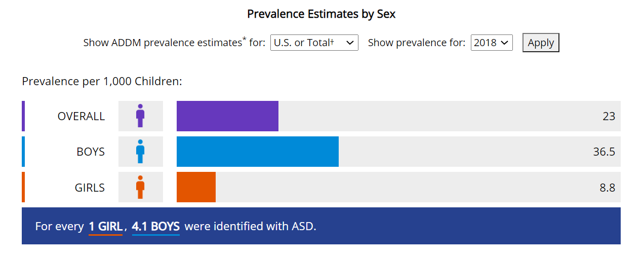Click the OVERALL row label
644x254 pixels.
81,116
